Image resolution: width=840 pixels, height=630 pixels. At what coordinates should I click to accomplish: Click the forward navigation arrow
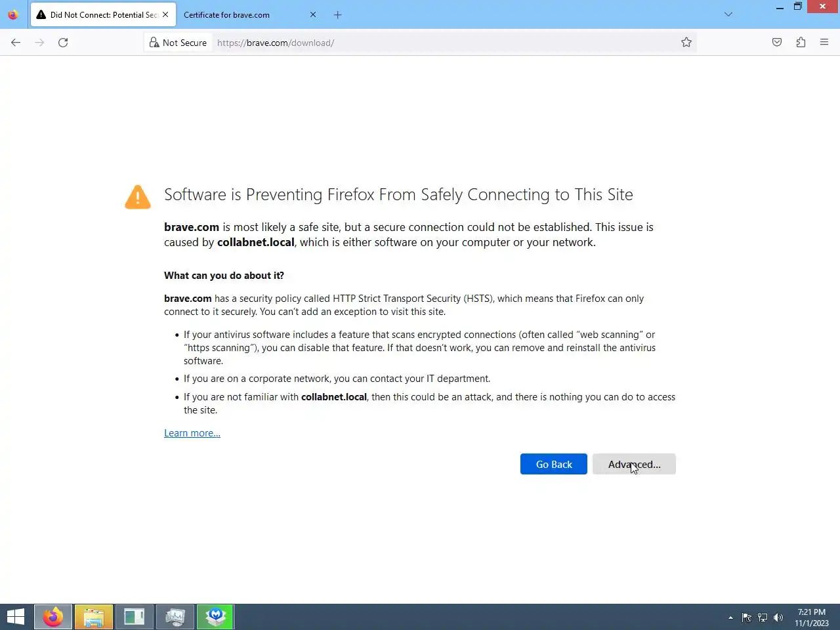coord(39,43)
